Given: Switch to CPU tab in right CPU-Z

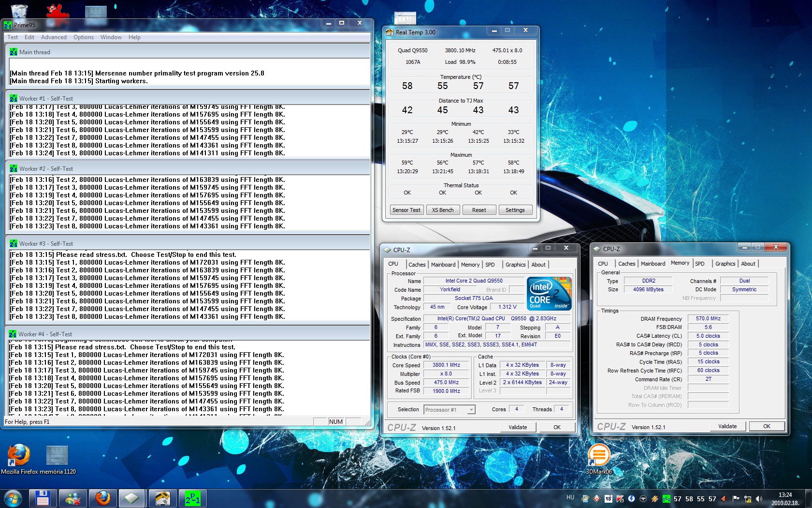Looking at the screenshot, I should (603, 264).
